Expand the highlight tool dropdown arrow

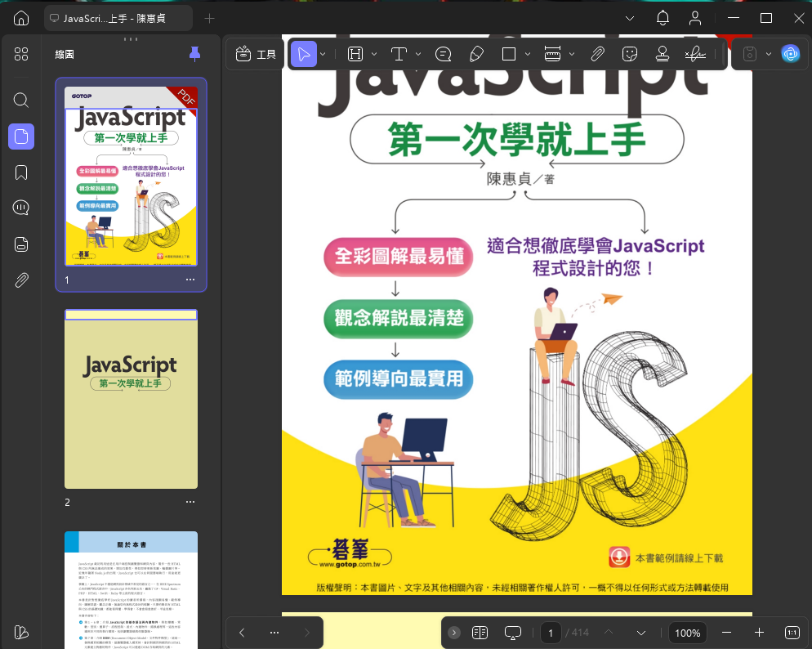(x=373, y=54)
